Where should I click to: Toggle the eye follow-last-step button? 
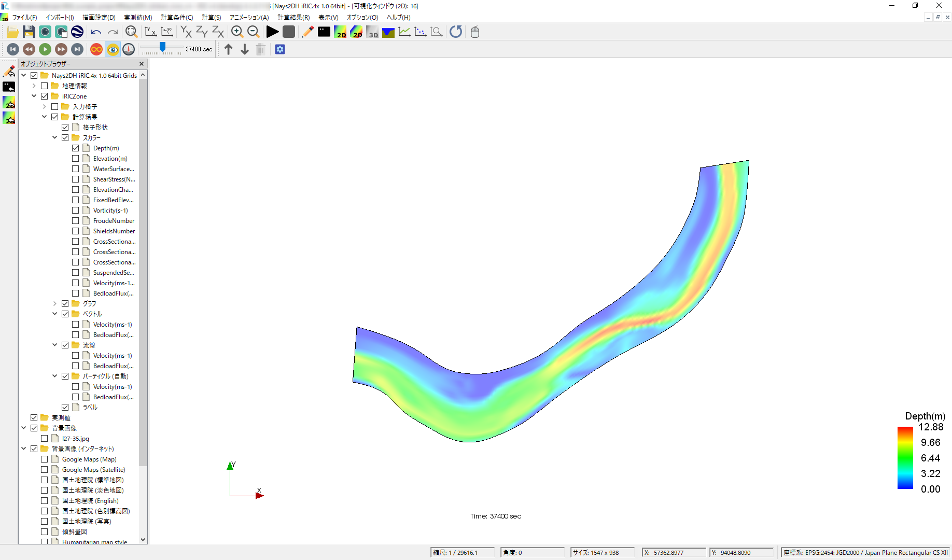[x=113, y=49]
